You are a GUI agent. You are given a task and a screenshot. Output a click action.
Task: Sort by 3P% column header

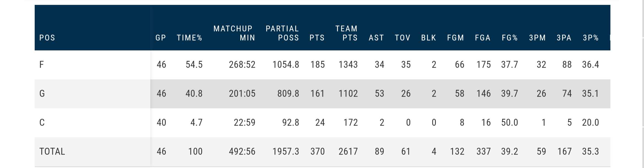point(591,38)
